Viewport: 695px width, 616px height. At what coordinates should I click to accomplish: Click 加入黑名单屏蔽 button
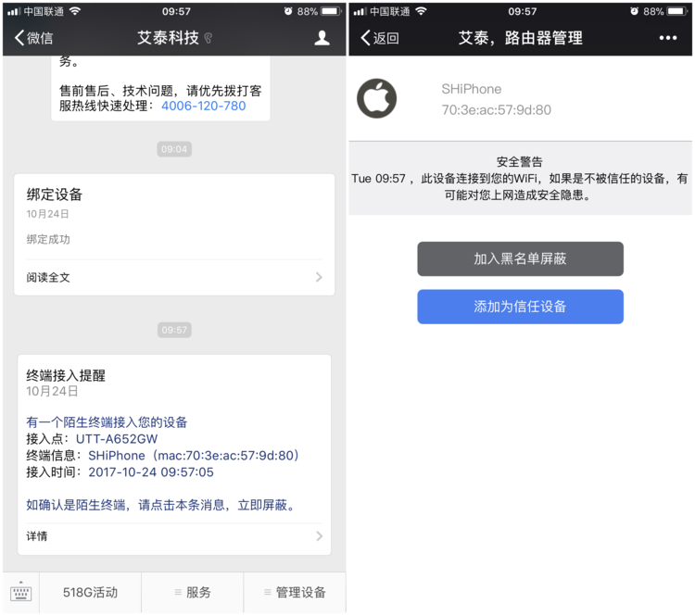(x=521, y=258)
